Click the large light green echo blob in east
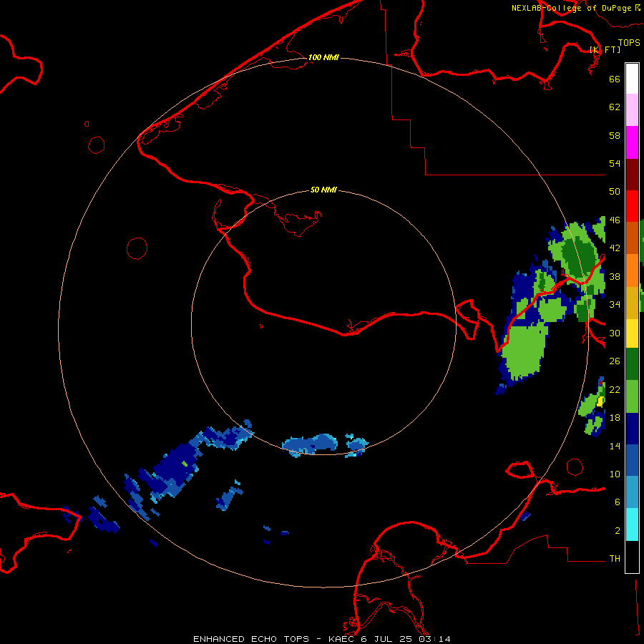 [525, 349]
